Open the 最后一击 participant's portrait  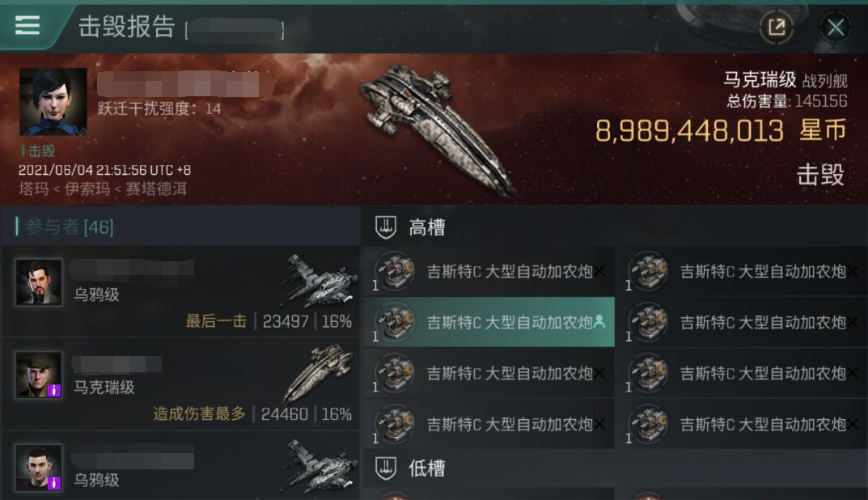(x=38, y=282)
